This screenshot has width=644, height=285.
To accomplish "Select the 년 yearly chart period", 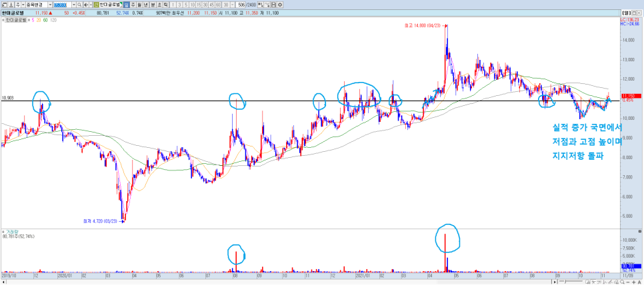I will click(x=146, y=5).
